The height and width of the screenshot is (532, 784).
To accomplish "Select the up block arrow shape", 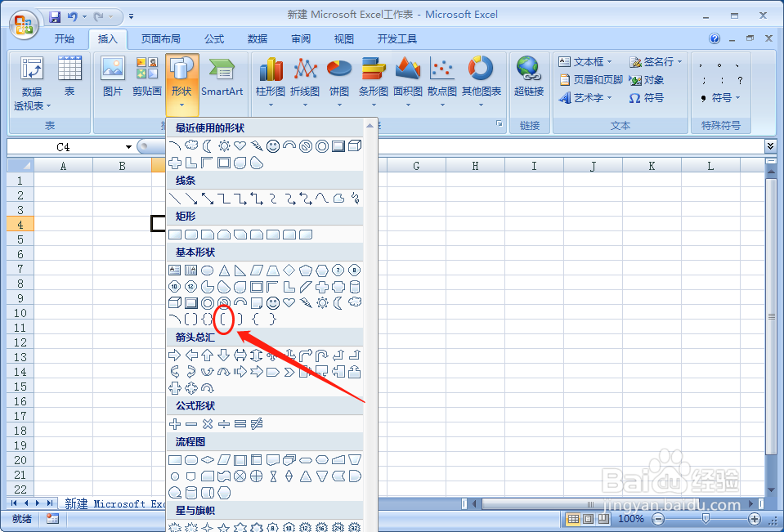I will (207, 355).
